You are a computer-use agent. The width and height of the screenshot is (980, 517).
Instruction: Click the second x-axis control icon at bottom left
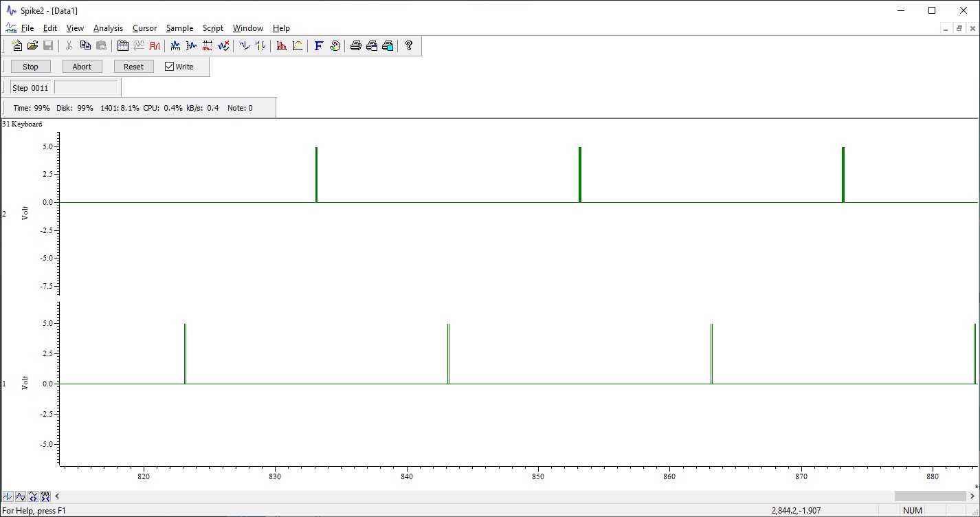[21, 496]
